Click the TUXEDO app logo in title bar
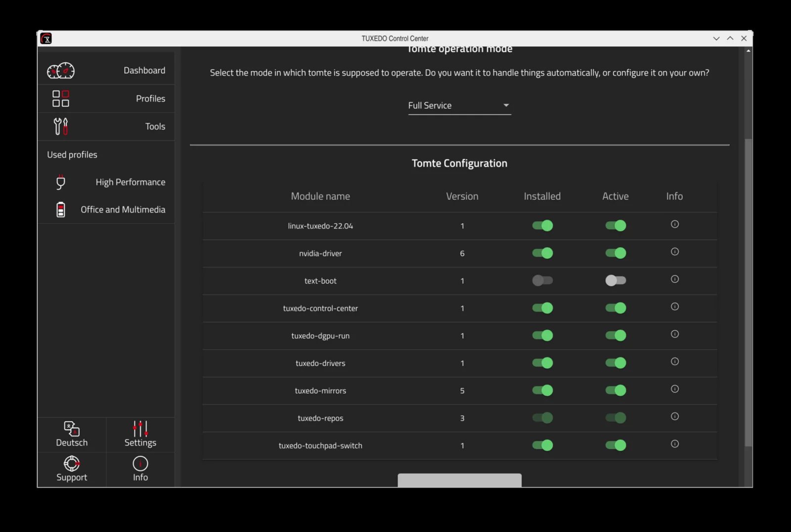The height and width of the screenshot is (532, 791). click(46, 39)
